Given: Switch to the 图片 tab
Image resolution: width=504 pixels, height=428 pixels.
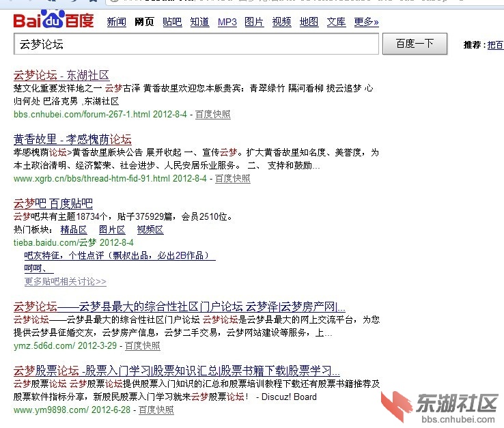Looking at the screenshot, I should pos(254,22).
